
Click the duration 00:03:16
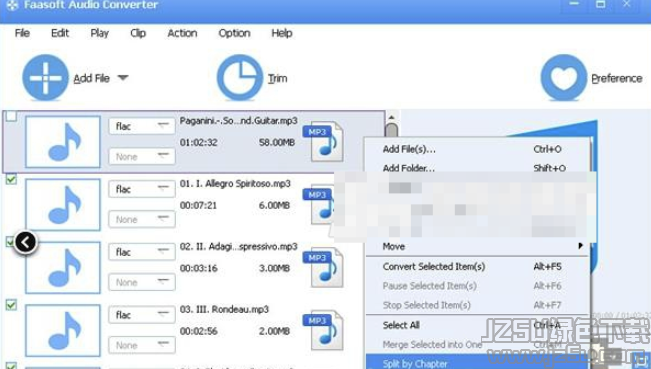pos(198,268)
